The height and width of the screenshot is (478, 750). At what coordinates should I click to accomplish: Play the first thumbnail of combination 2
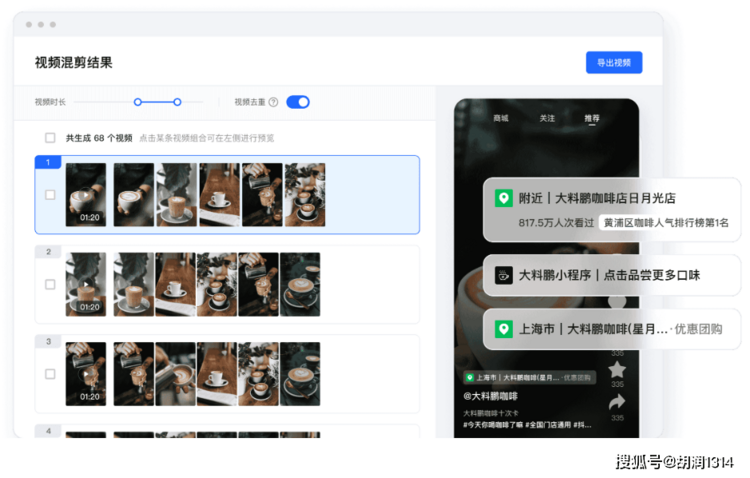86,284
